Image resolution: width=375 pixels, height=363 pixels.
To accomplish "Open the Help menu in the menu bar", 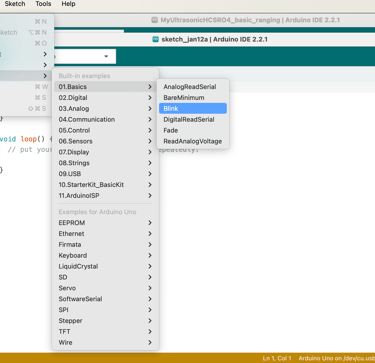I will (68, 4).
